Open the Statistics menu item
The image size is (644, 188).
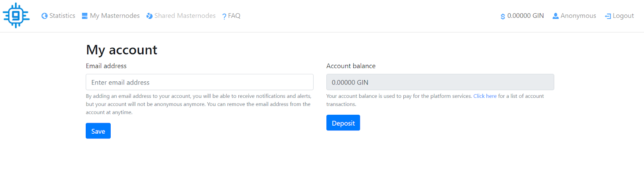62,16
